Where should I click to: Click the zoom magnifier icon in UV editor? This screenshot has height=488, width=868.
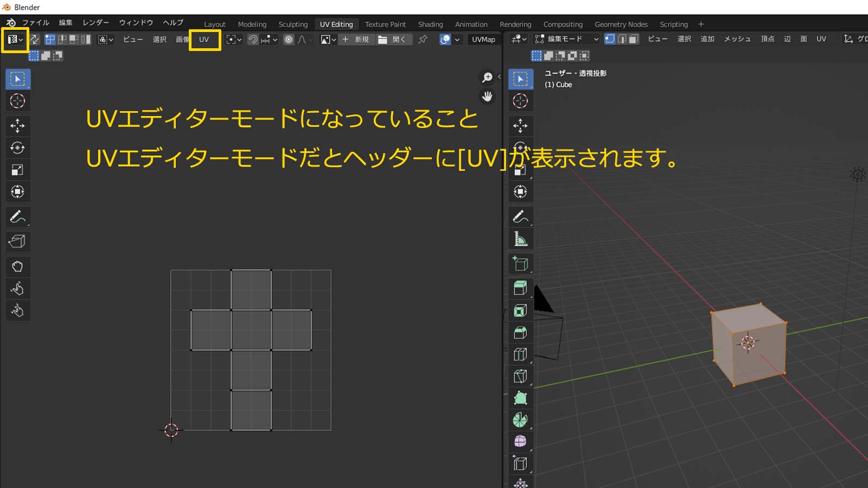(x=487, y=78)
